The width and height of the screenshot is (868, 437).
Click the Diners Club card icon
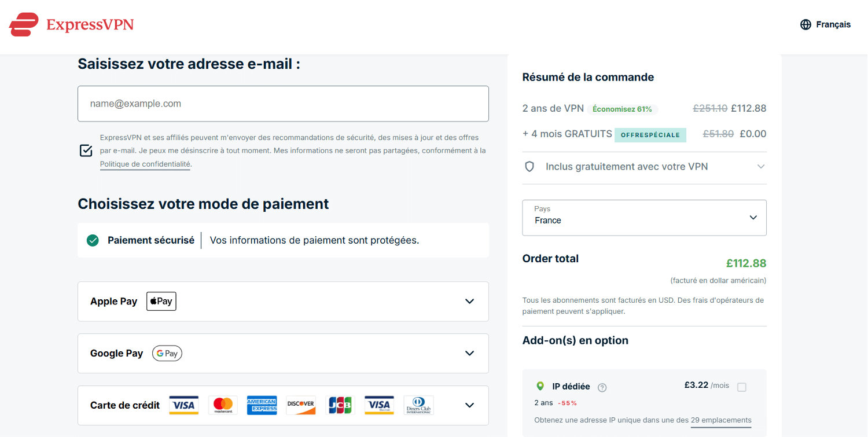click(419, 405)
